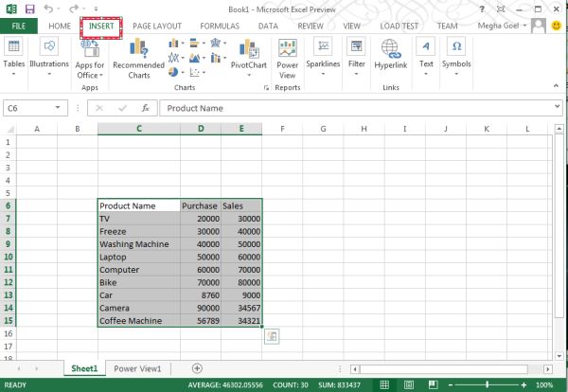
Task: Switch to the PAGE LAYOUT tab
Action: click(157, 27)
